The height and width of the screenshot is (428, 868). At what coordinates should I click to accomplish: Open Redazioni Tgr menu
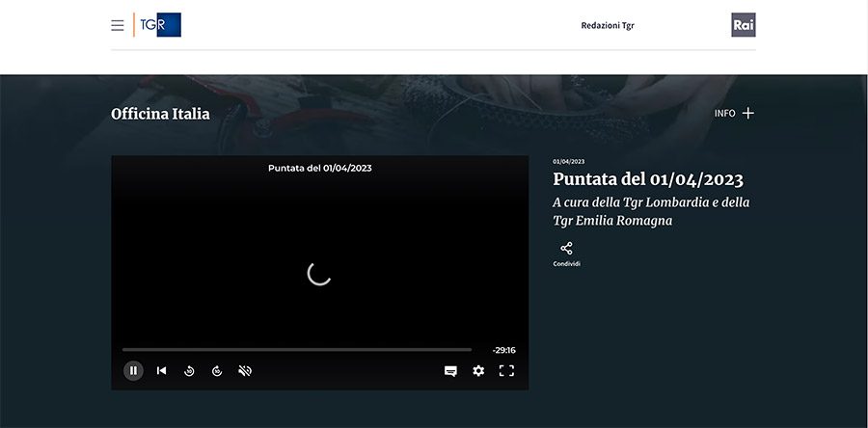tap(608, 25)
